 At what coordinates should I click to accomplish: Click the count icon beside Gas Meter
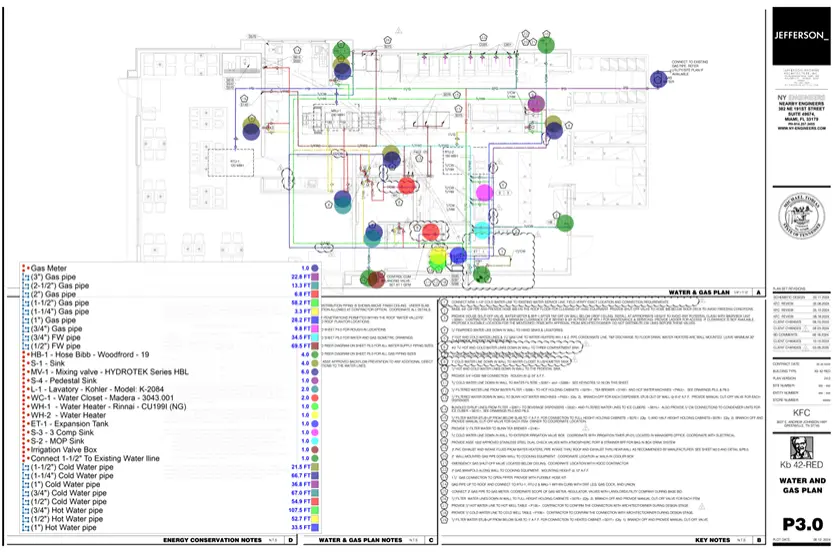pos(25,268)
